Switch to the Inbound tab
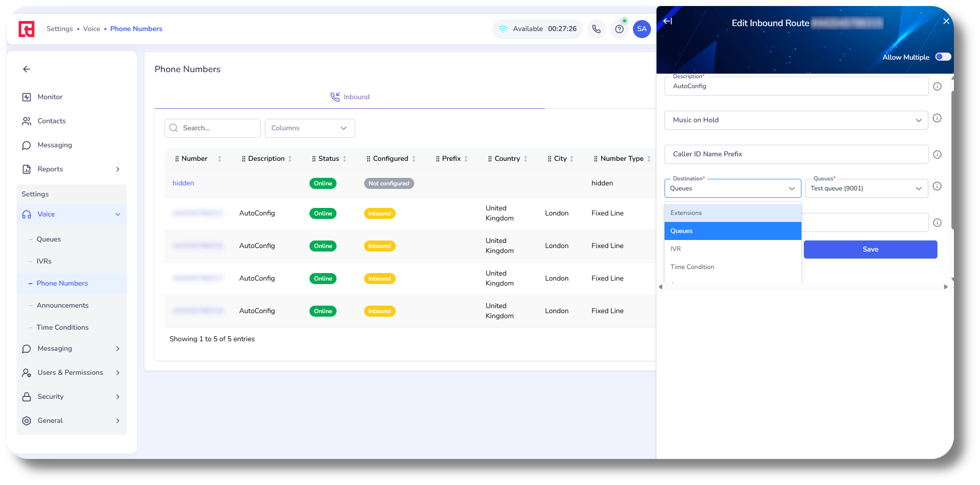Screen dimensions: 980x485 click(350, 97)
